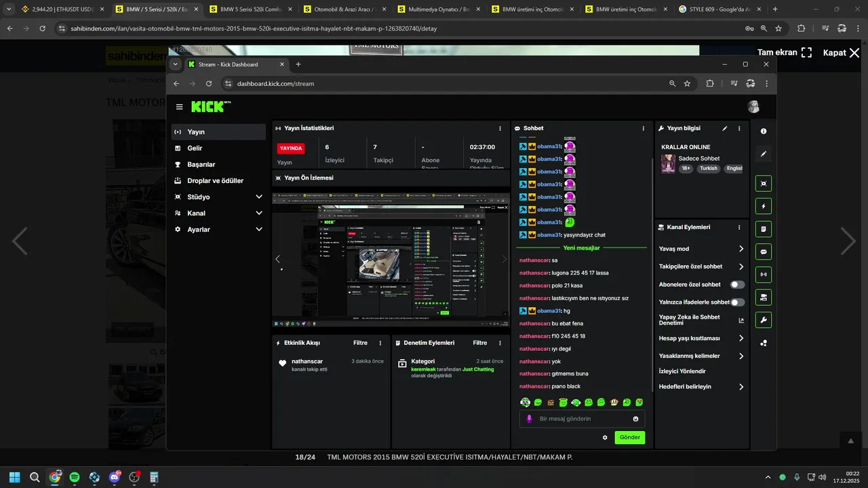This screenshot has height=488, width=868.
Task: Click Kapat to close the photo gallery
Action: (841, 52)
